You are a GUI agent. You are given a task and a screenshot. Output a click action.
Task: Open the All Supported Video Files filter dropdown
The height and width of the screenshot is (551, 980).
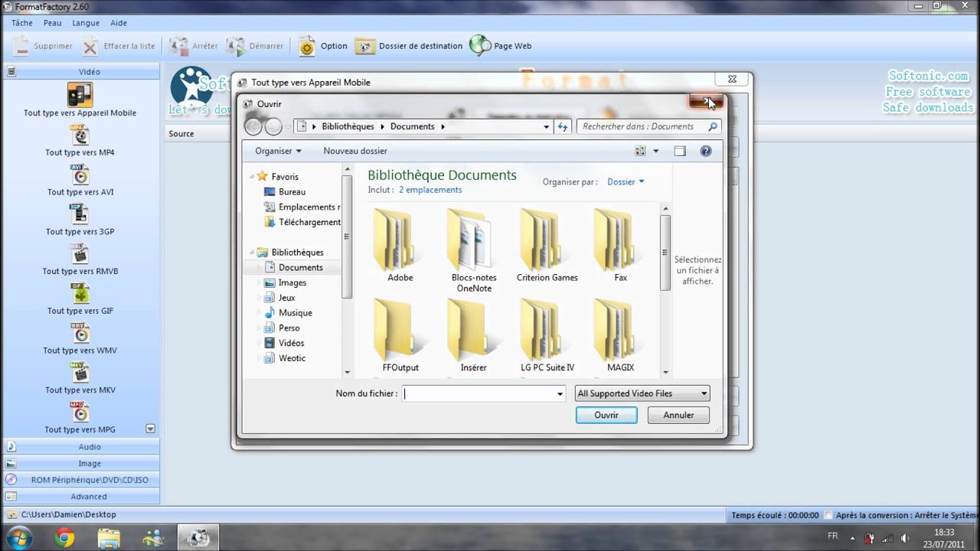642,393
